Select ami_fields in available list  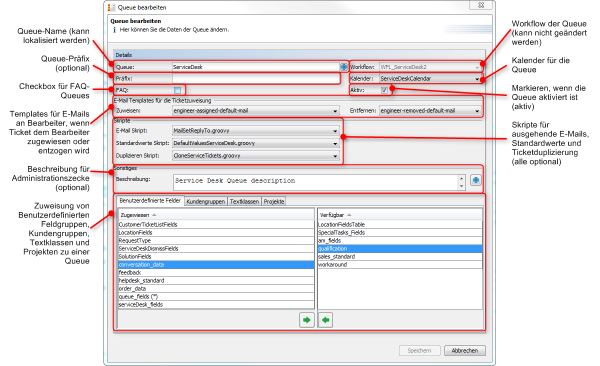pyautogui.click(x=400, y=241)
